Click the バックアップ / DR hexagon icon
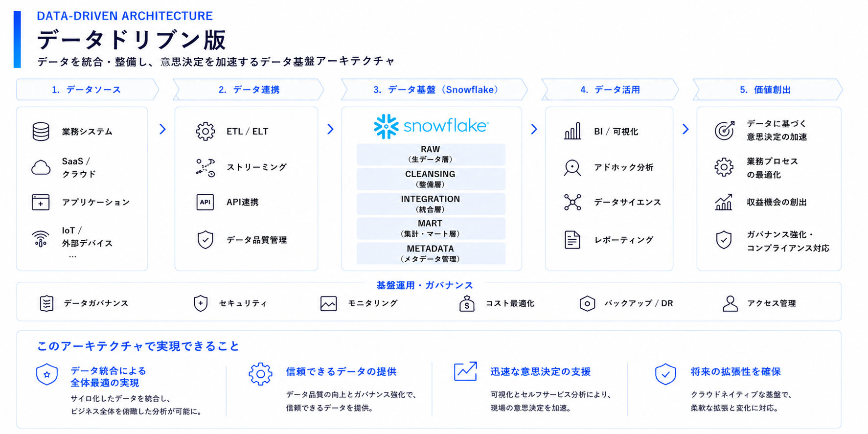This screenshot has width=868, height=434. [587, 303]
